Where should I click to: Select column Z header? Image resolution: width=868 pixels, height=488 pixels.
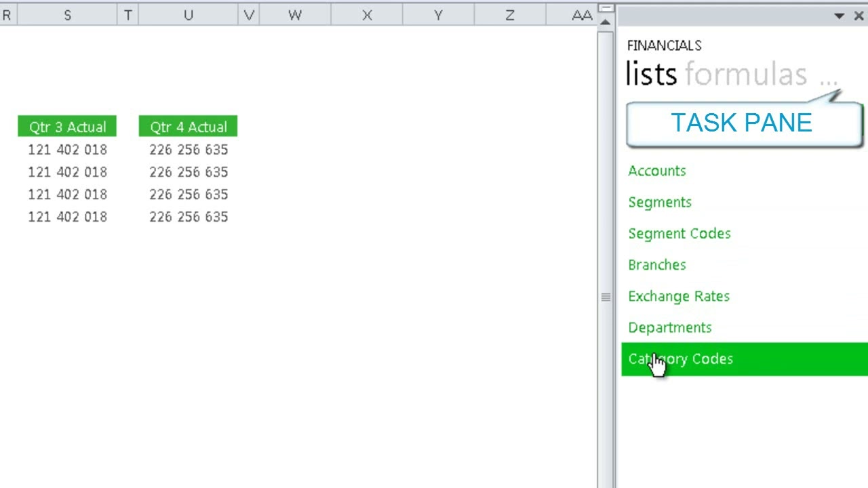(510, 15)
